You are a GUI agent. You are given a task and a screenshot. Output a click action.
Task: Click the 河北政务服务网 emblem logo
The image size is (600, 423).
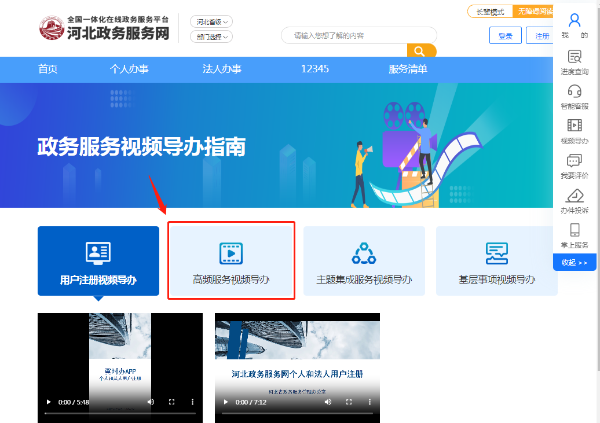tap(52, 28)
